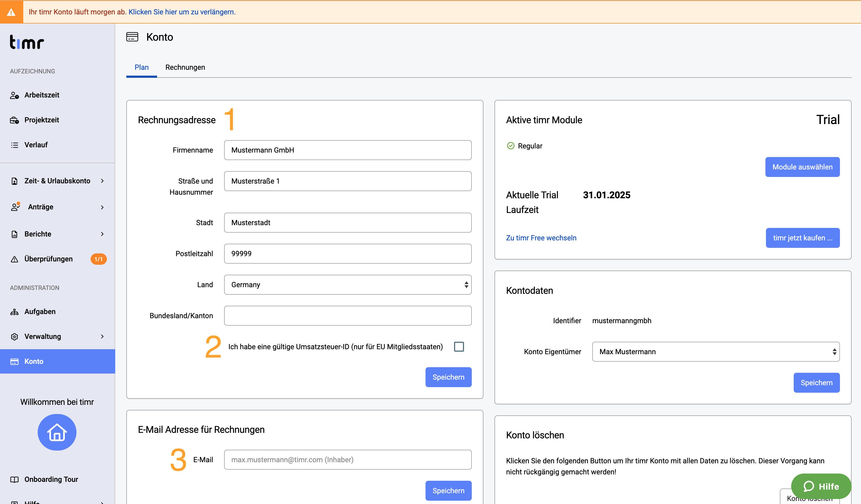
Task: Open Projektzeit in the sidebar
Action: click(57, 120)
